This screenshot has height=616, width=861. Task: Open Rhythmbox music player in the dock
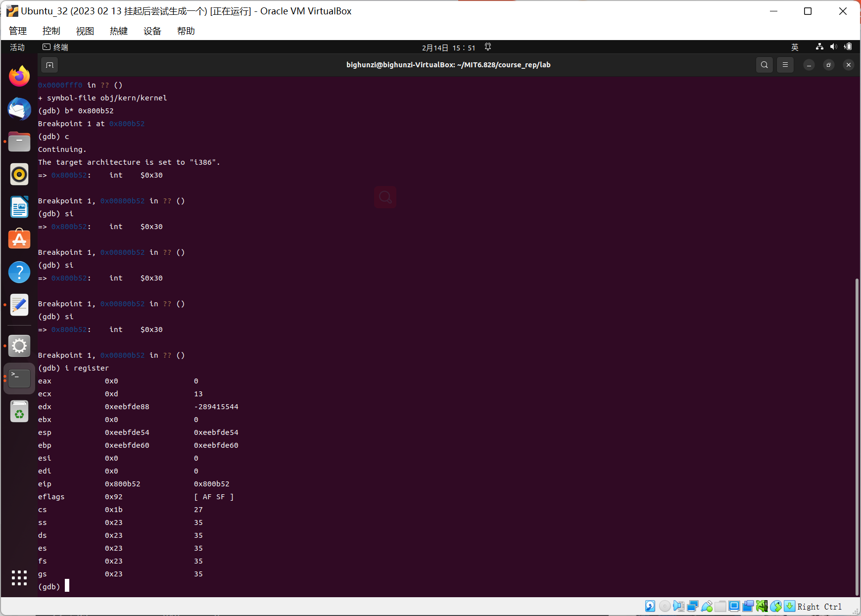point(19,174)
